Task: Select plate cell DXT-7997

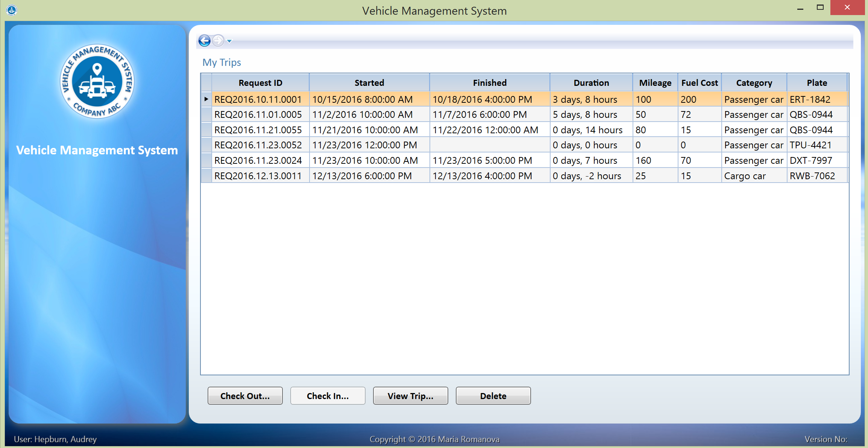Action: [811, 161]
